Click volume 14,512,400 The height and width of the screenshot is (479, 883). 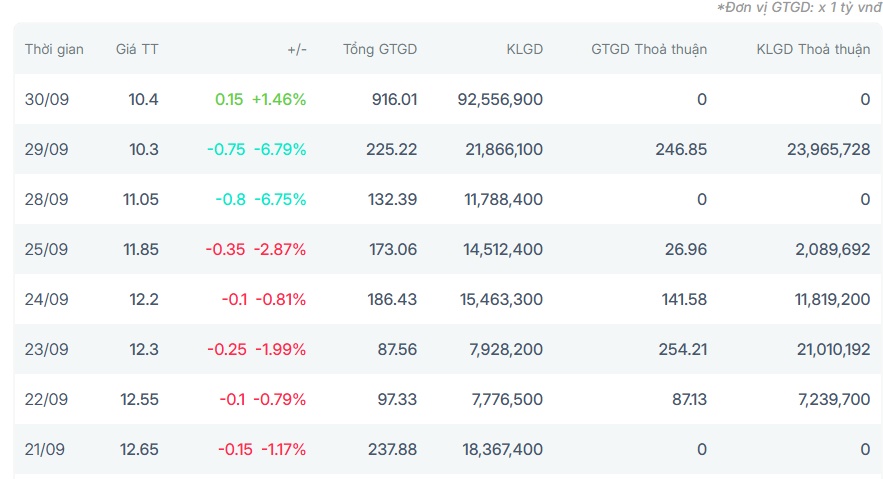point(503,250)
